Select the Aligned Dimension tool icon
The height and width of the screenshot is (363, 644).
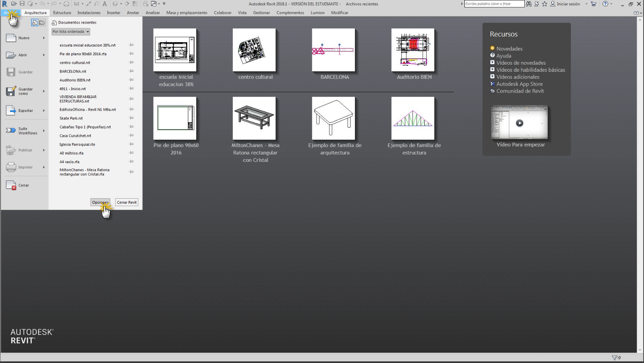point(89,4)
